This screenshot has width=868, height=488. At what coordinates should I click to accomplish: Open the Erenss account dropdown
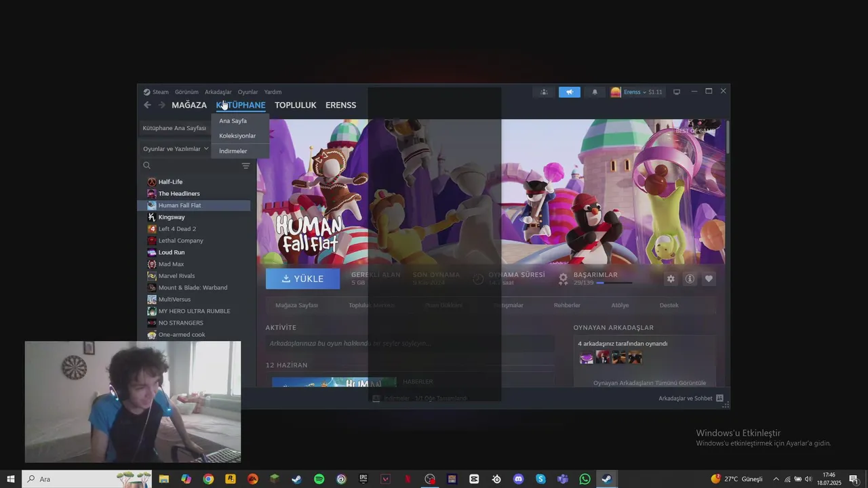[x=636, y=92]
